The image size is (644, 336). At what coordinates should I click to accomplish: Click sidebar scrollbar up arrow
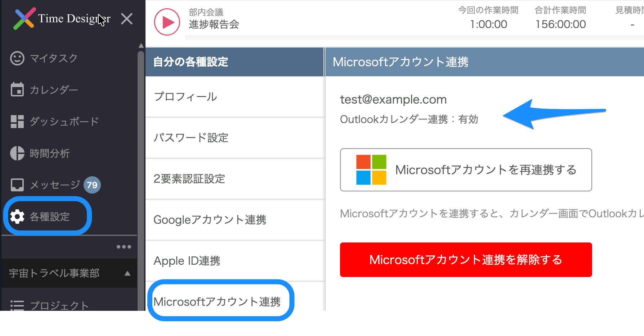[141, 45]
